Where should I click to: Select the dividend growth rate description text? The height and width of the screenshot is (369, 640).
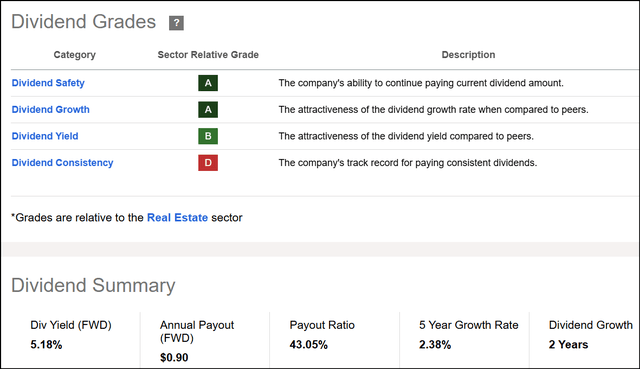[433, 109]
